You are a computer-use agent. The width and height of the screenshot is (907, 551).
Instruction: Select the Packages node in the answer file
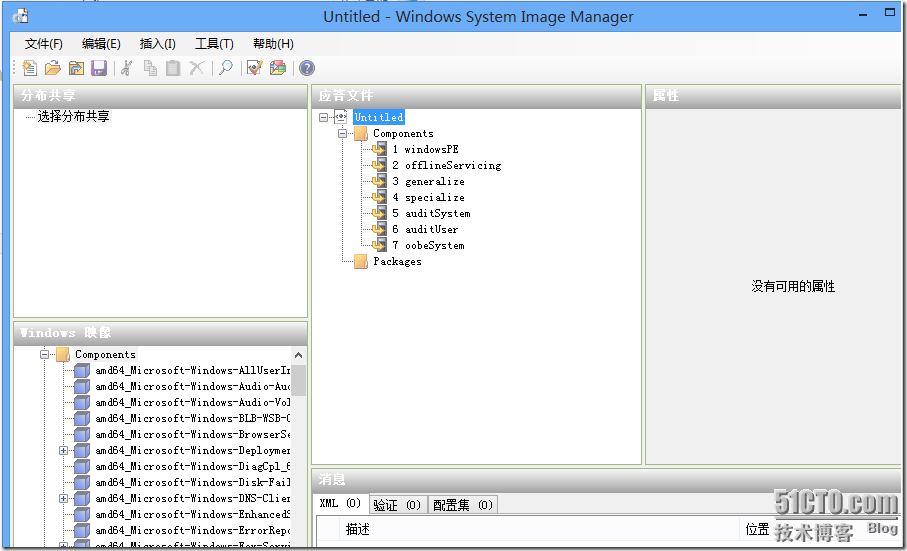(x=397, y=261)
